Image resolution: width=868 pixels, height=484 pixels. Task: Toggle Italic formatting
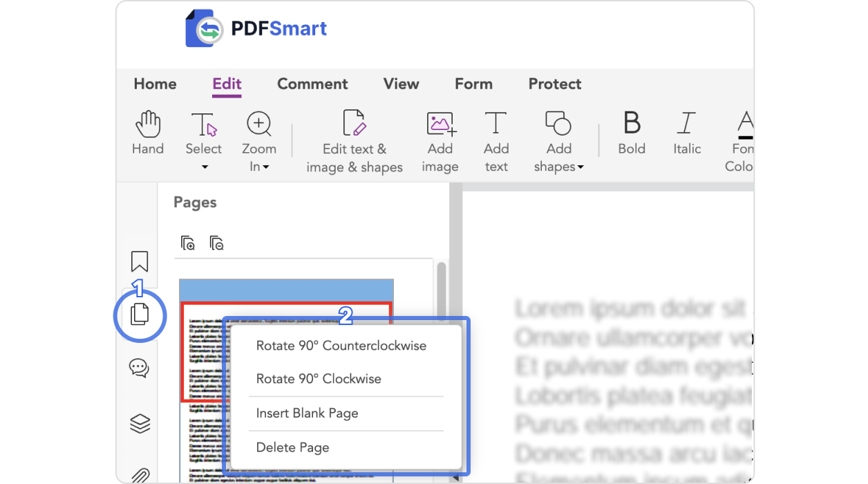[x=686, y=133]
